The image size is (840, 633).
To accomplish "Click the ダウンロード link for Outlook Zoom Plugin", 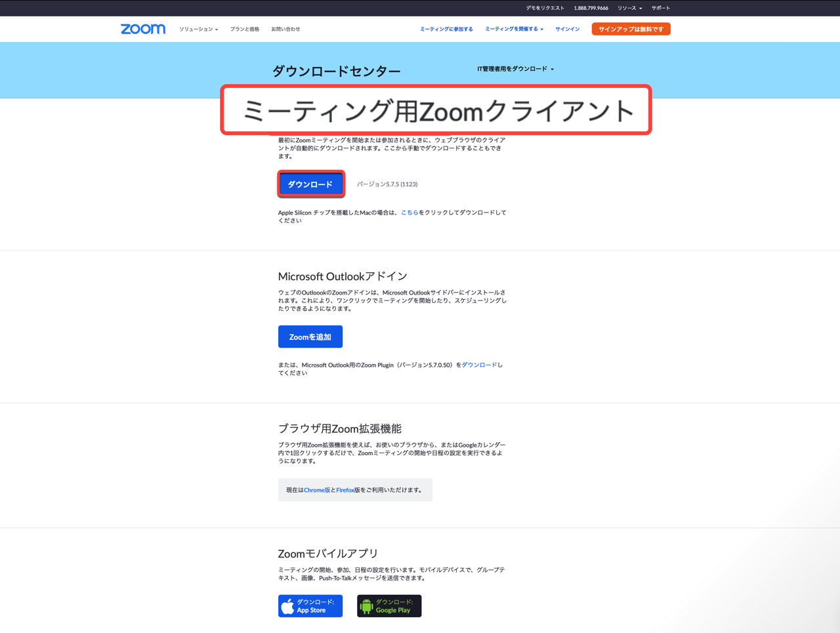I will click(x=479, y=365).
